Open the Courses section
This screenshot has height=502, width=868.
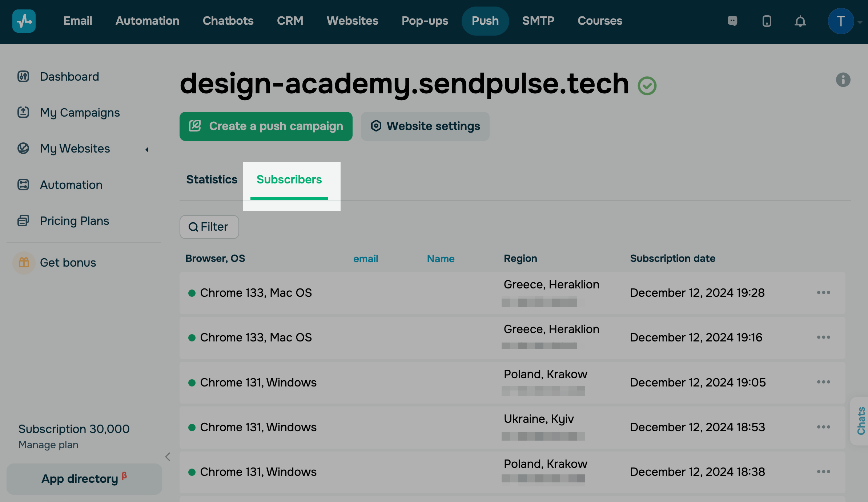pos(600,21)
